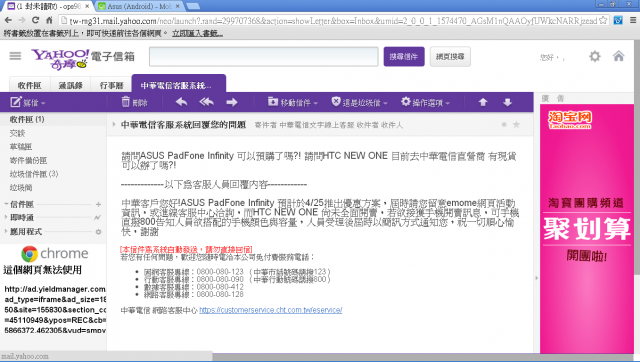Click sender name 中華電信文字線上客服
The width and height of the screenshot is (640, 362).
[317, 125]
